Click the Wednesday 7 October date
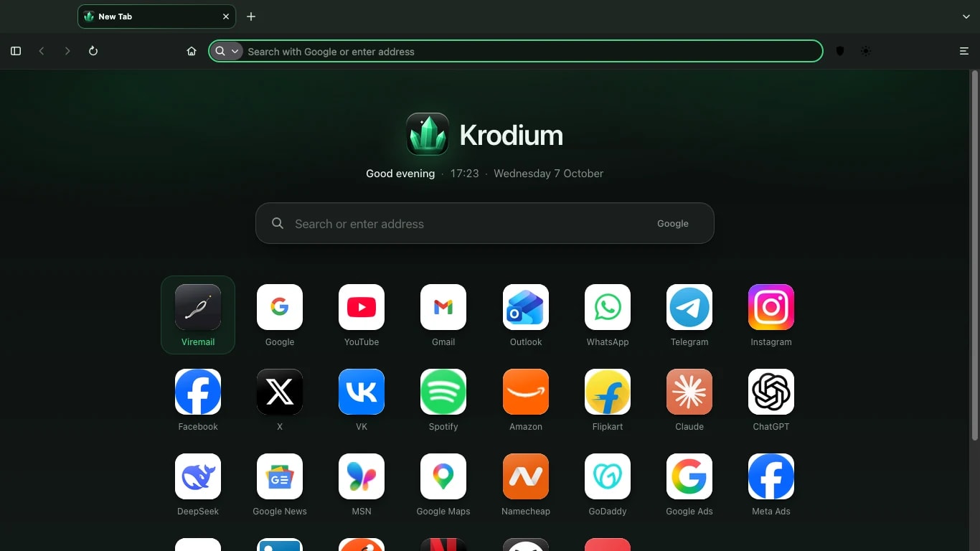The width and height of the screenshot is (980, 551). (548, 174)
